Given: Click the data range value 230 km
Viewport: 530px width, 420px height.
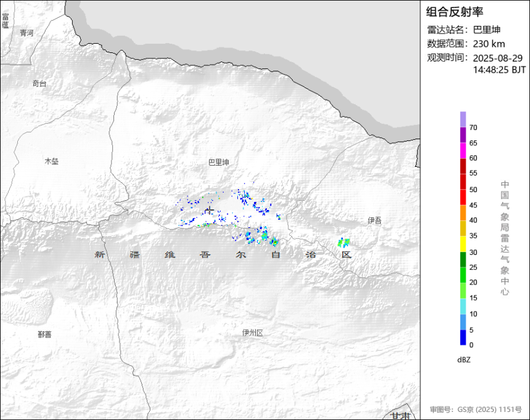Looking at the screenshot, I should 489,44.
